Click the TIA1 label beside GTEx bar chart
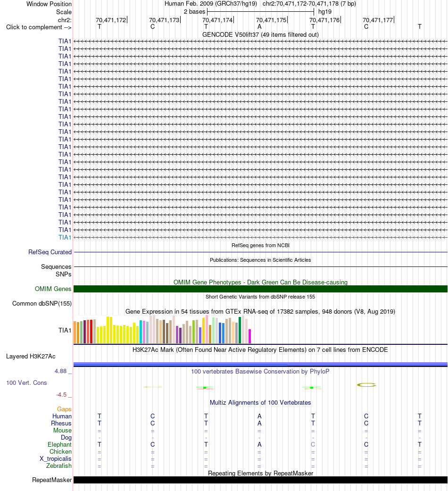 point(65,330)
